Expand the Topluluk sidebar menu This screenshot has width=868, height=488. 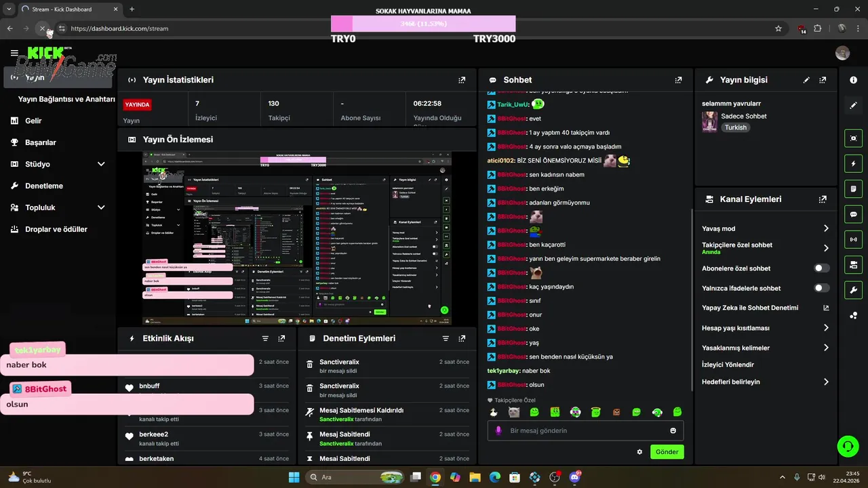coord(101,207)
